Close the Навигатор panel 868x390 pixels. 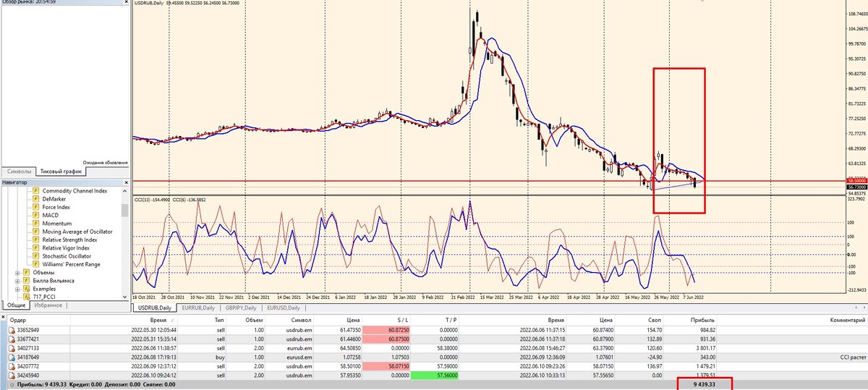(125, 182)
